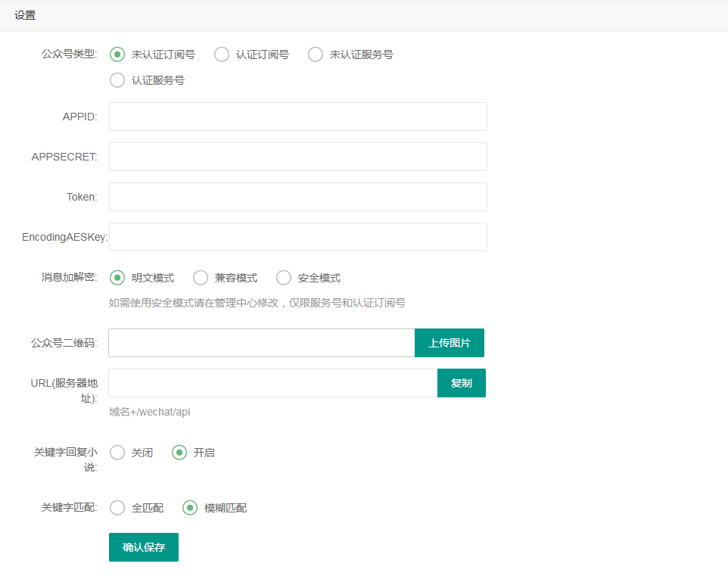Image resolution: width=728 pixels, height=576 pixels.
Task: Click the 复制 copy button
Action: click(x=462, y=383)
